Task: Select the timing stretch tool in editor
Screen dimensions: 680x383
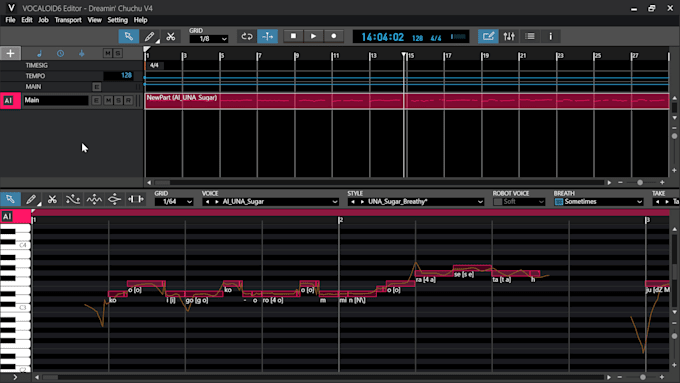Action: tap(135, 200)
